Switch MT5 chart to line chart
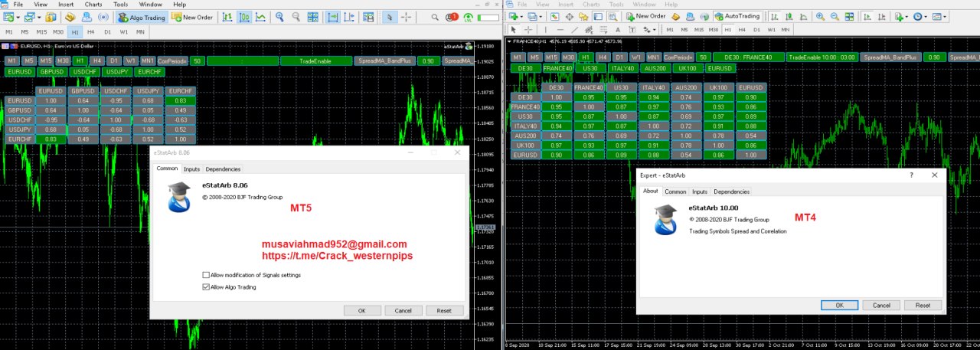The width and height of the screenshot is (980, 350). click(260, 17)
